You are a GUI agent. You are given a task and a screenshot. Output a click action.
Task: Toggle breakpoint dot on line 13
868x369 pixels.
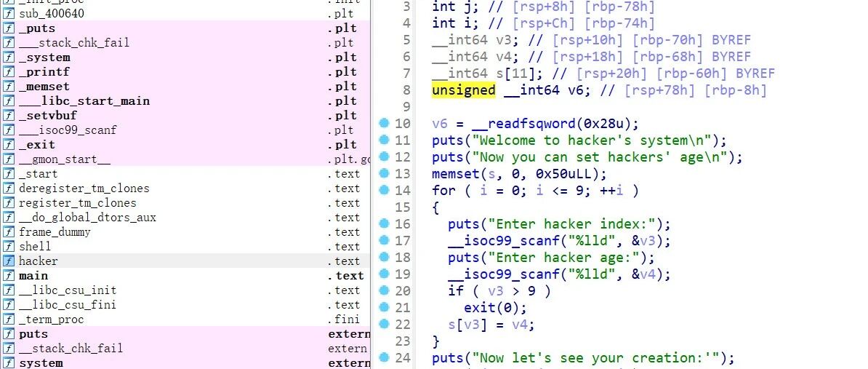coord(384,173)
